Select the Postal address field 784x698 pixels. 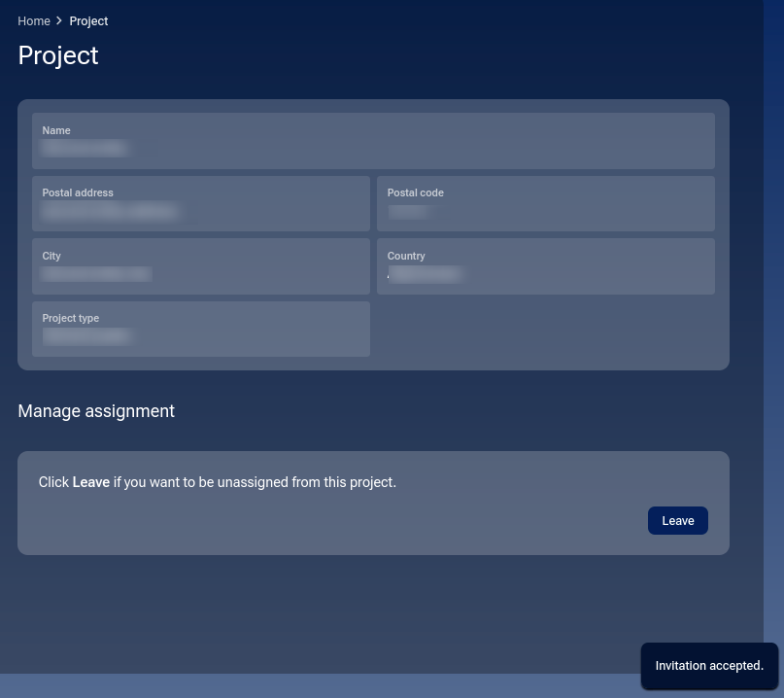tap(201, 203)
